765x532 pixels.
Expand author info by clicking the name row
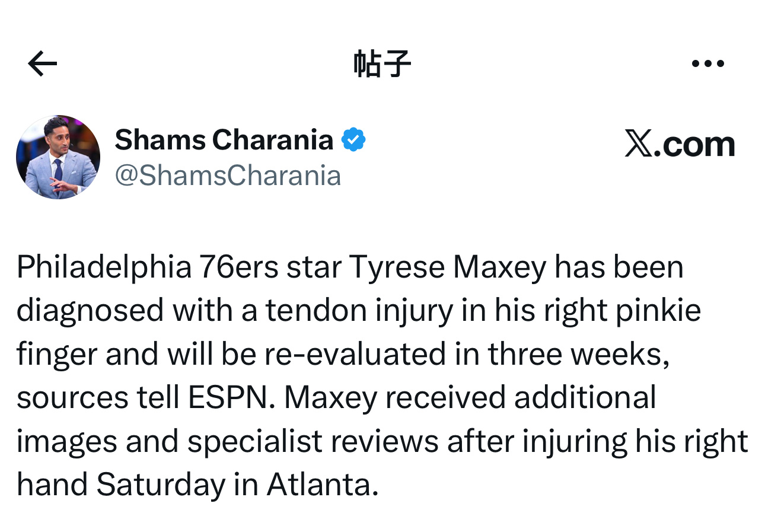click(225, 139)
